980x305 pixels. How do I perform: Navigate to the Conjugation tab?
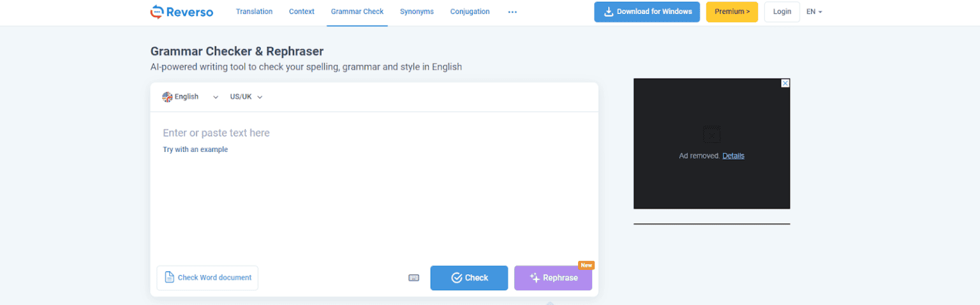click(x=470, y=11)
